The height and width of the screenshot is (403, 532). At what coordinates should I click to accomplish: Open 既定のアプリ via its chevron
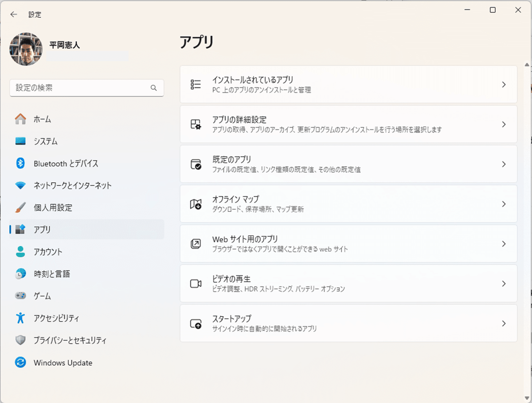pos(504,164)
